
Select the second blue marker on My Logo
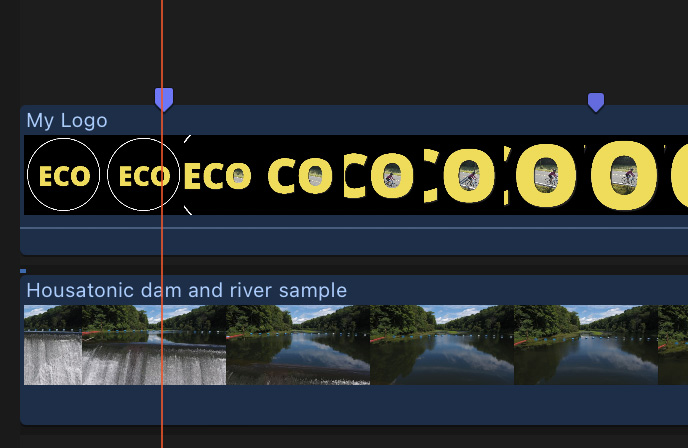point(596,103)
